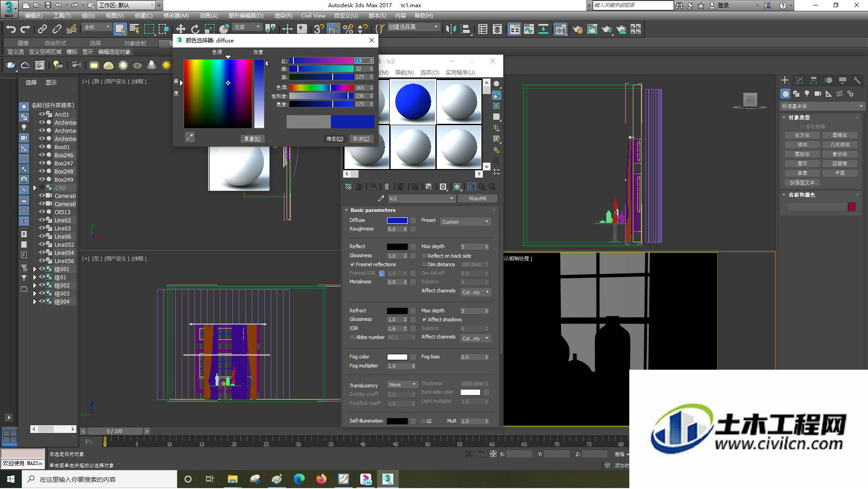
Task: Expand the CAD item in scene explorer
Action: tap(35, 188)
